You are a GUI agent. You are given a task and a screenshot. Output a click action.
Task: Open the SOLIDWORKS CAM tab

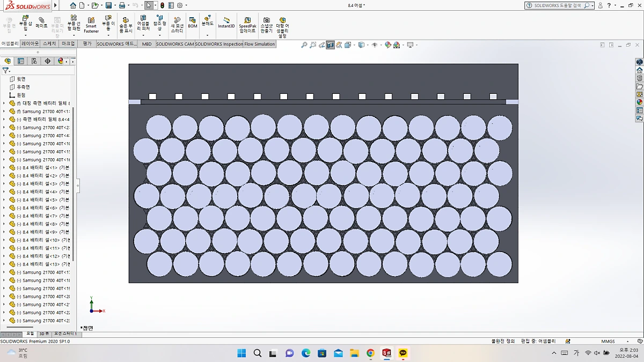[x=174, y=44]
